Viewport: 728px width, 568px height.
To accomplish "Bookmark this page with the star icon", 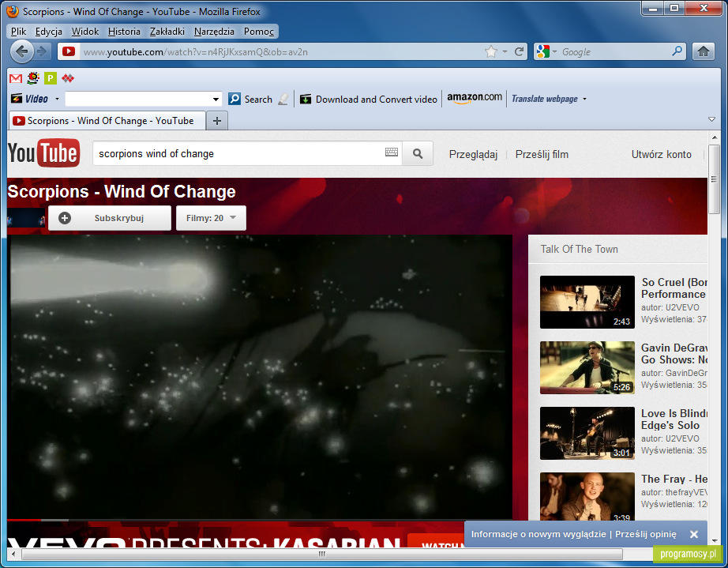I will click(491, 51).
